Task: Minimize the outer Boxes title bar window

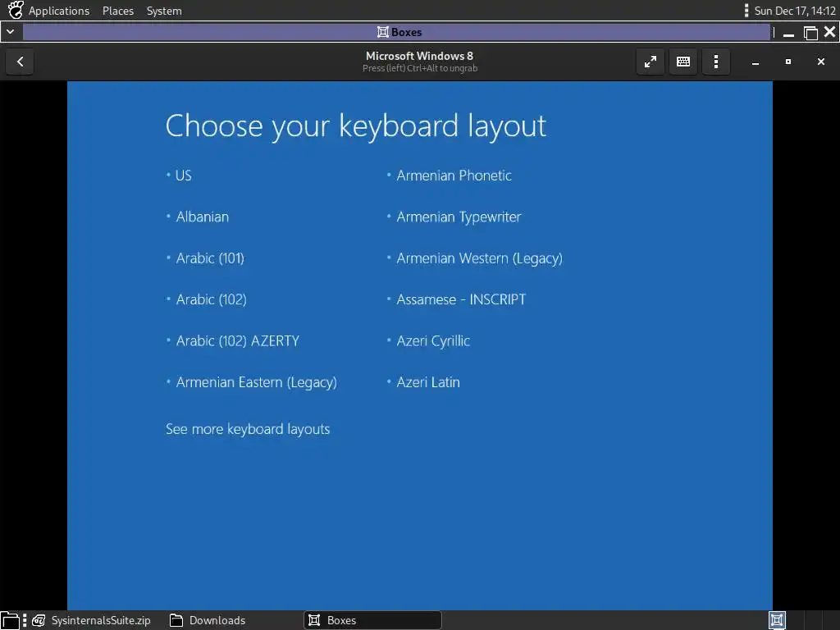Action: (788, 33)
